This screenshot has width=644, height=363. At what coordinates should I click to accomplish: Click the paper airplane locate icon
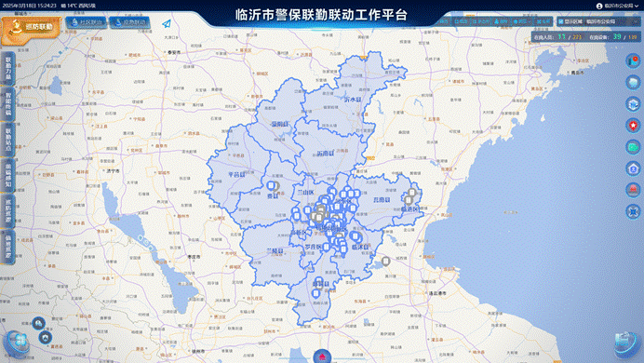[167, 23]
